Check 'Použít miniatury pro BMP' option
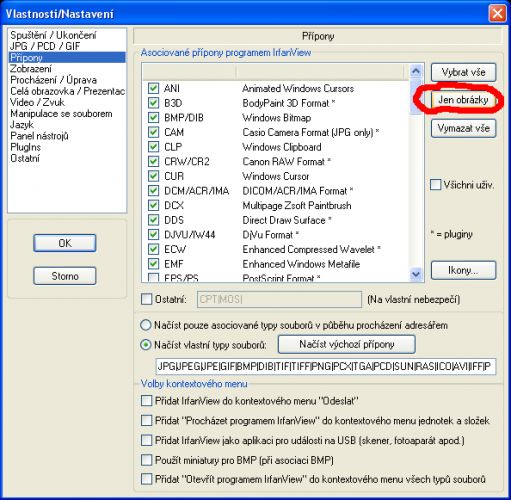Screen dimensions: 511x500 [146, 460]
